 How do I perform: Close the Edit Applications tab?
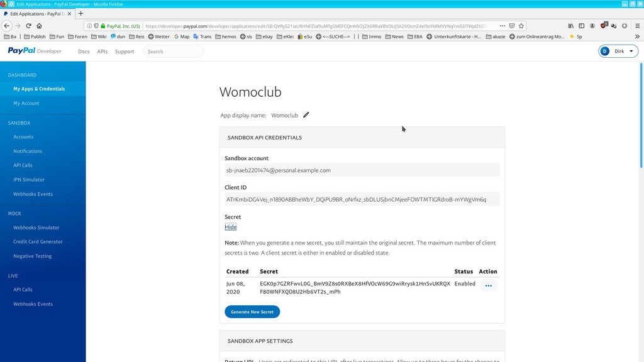(69, 14)
